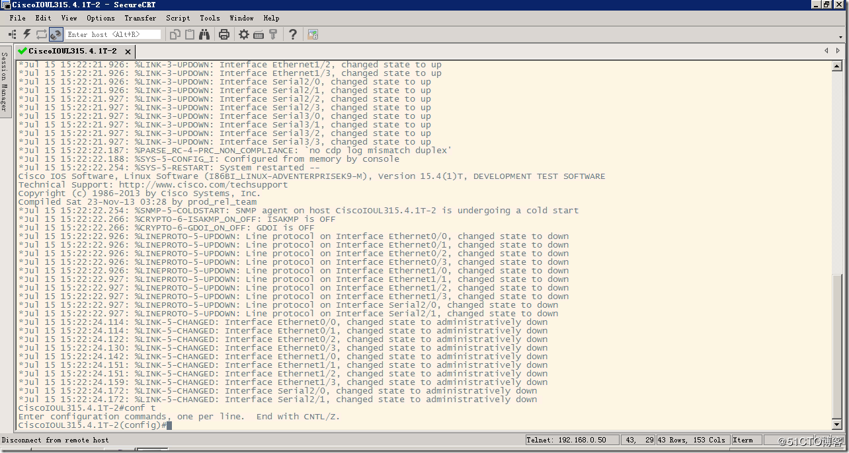849x453 pixels.
Task: Click the 'Enter configuration commands' line
Action: point(179,417)
